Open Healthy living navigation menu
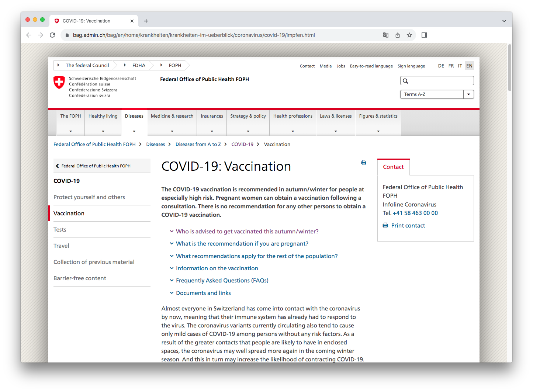The width and height of the screenshot is (533, 392). pyautogui.click(x=103, y=122)
